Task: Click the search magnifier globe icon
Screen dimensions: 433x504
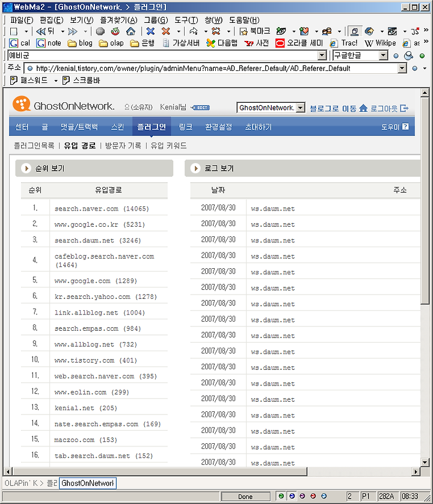Action: point(408,55)
